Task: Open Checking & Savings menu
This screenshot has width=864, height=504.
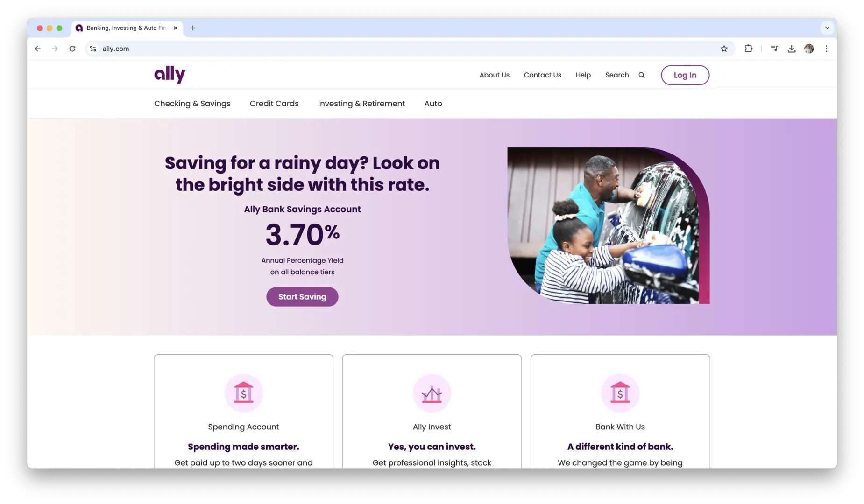Action: pos(192,104)
